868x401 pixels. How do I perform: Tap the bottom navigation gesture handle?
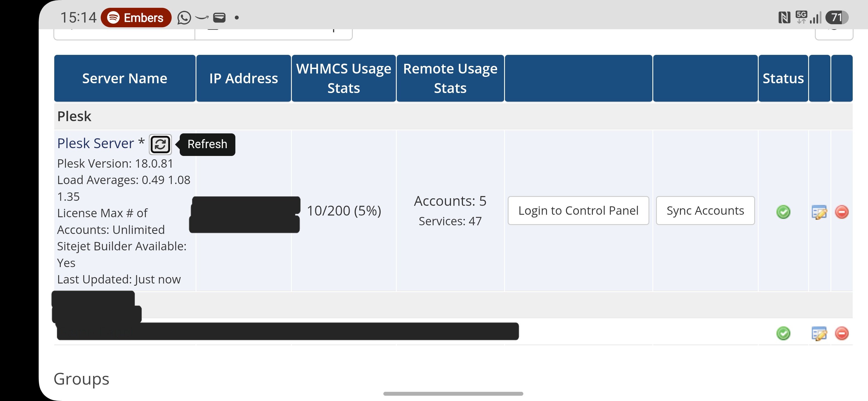(453, 393)
